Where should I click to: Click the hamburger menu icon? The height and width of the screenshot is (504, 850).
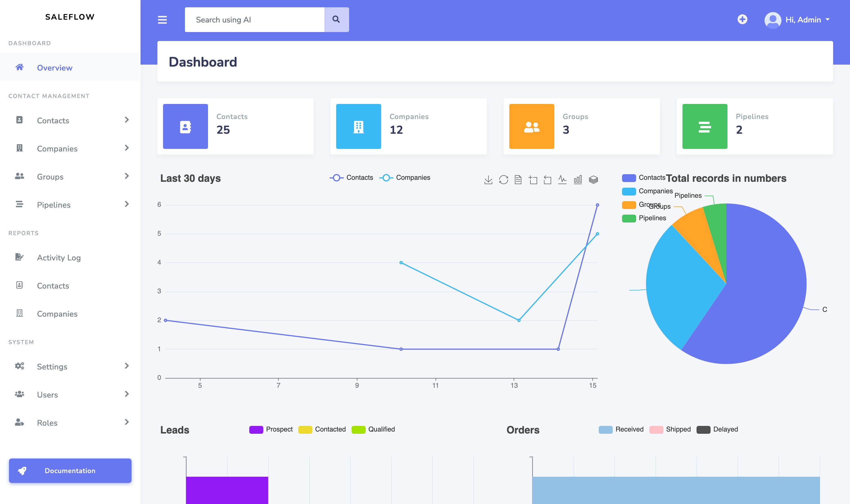click(162, 20)
